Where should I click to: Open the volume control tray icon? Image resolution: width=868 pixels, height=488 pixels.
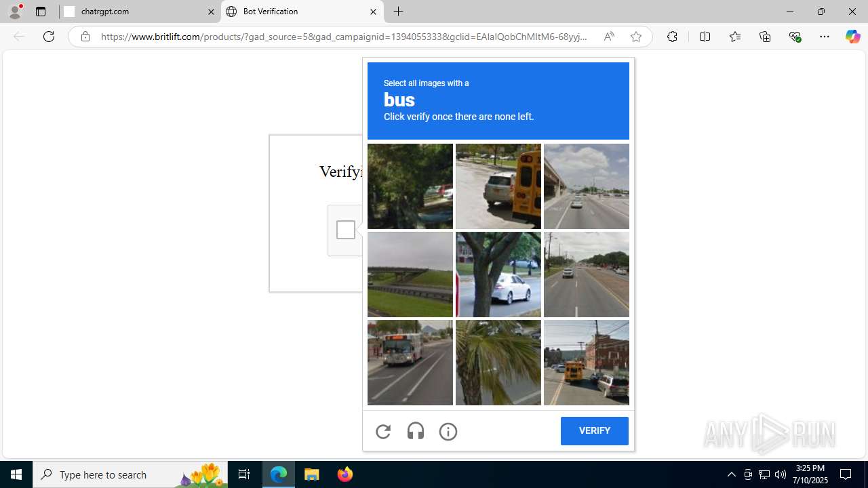pyautogui.click(x=781, y=474)
